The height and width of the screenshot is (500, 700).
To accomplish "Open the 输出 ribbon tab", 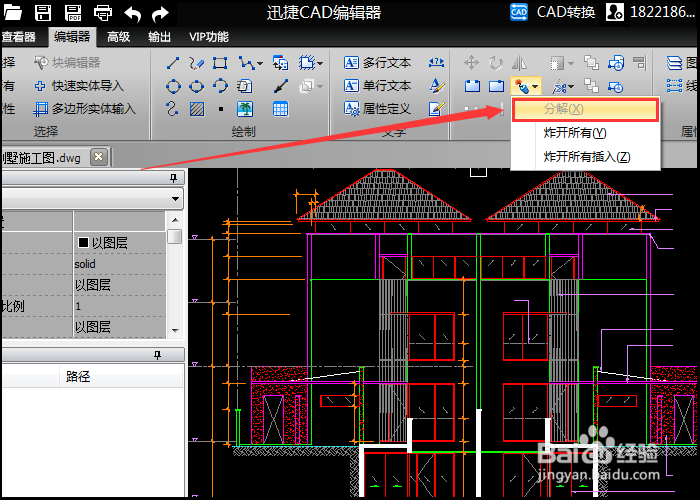I will click(159, 37).
